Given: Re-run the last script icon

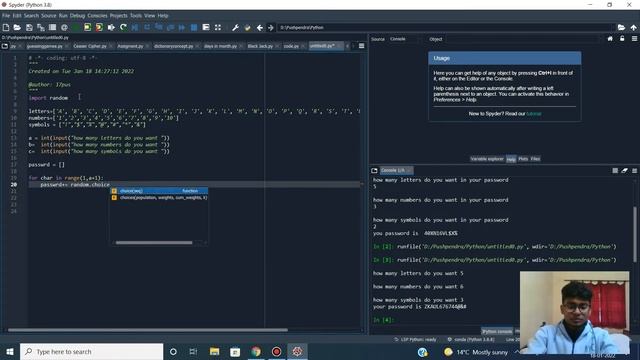Looking at the screenshot, I should [123, 27].
